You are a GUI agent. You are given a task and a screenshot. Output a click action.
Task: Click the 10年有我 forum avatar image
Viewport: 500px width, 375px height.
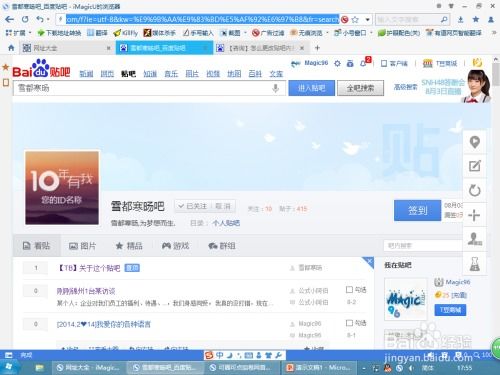[62, 187]
